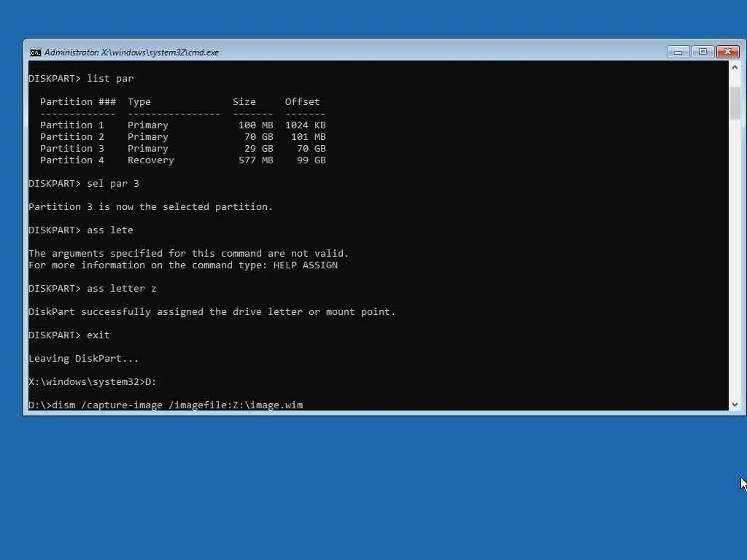Click the '99 GB' offset value
Viewport: 747px width, 560px height.
(x=311, y=160)
